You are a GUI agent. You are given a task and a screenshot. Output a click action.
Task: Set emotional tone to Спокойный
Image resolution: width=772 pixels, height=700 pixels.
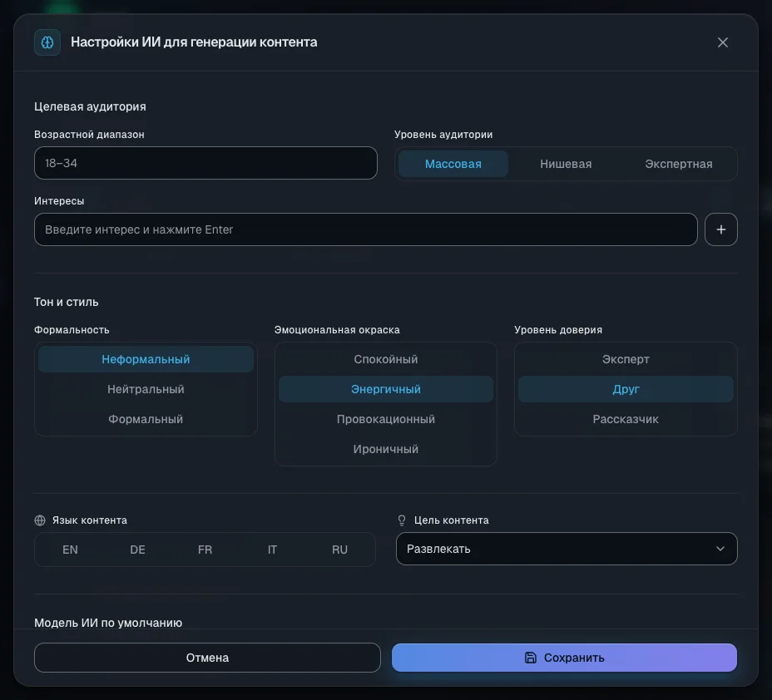(385, 359)
